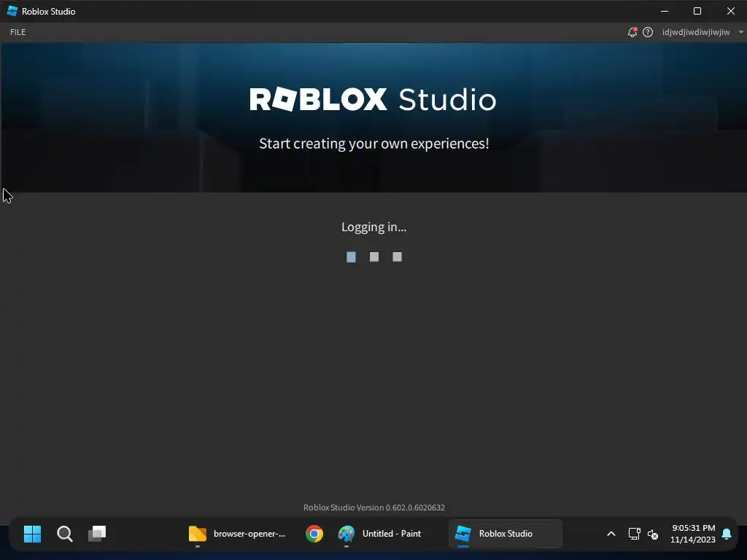Image resolution: width=747 pixels, height=560 pixels.
Task: Show hidden system tray icons
Action: pyautogui.click(x=611, y=534)
